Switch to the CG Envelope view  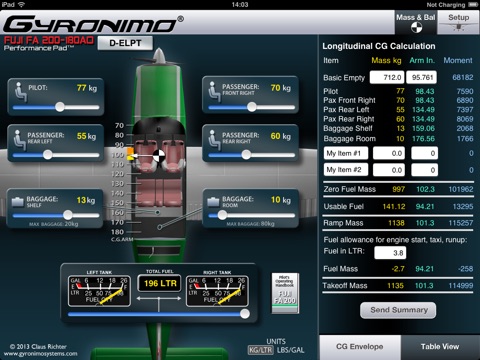(x=360, y=347)
